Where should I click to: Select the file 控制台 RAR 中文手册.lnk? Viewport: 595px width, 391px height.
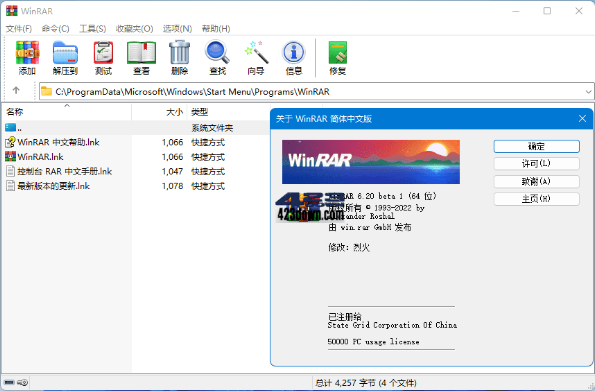point(65,171)
